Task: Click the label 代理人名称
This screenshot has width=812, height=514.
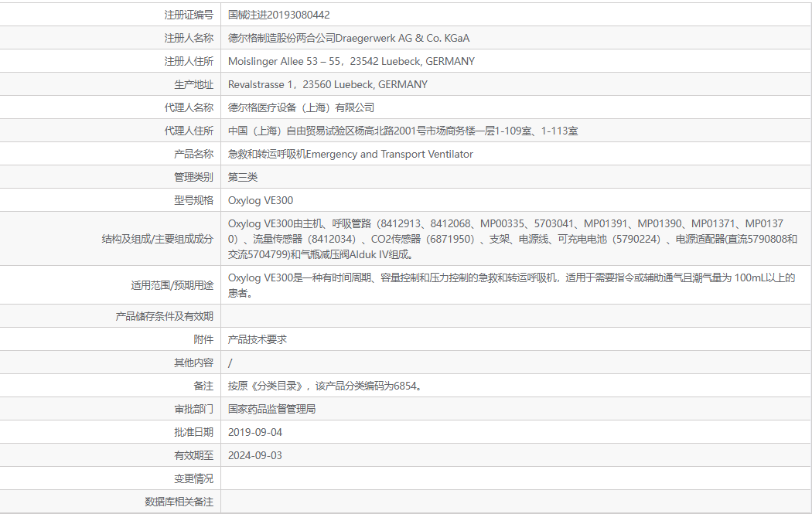Action: click(x=189, y=107)
